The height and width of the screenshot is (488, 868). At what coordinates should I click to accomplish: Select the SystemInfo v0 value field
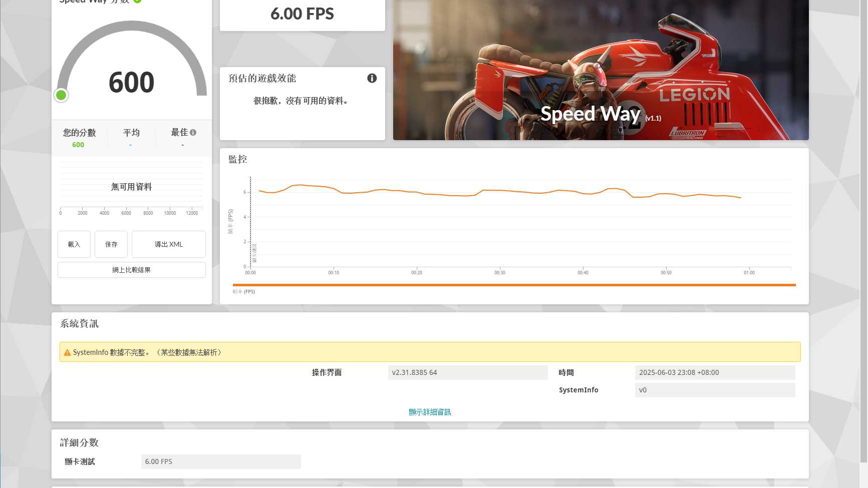point(715,390)
